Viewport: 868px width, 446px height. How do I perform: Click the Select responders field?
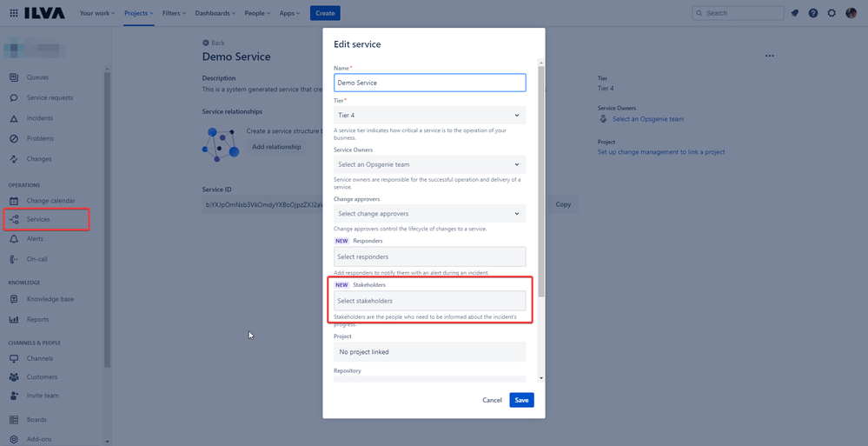(x=429, y=257)
